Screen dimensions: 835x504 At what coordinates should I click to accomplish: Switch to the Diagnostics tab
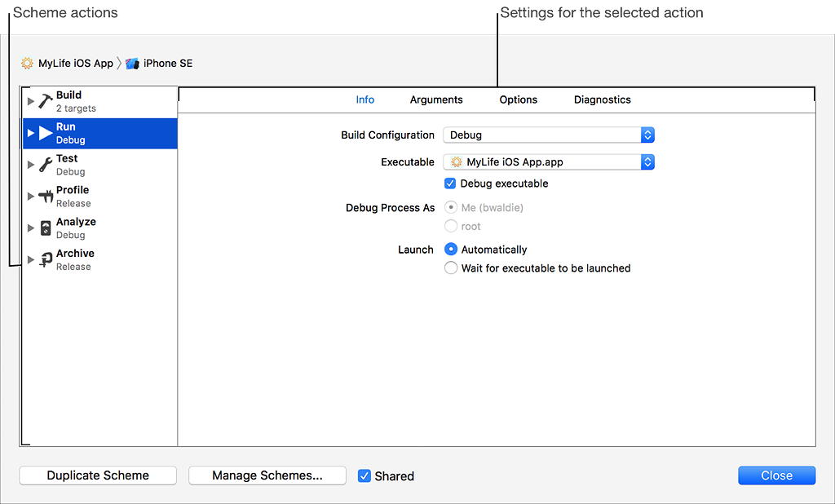pyautogui.click(x=603, y=99)
